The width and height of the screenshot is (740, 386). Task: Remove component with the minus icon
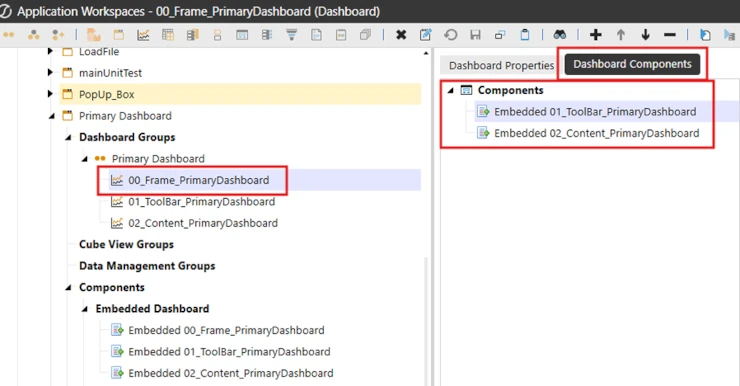point(670,35)
